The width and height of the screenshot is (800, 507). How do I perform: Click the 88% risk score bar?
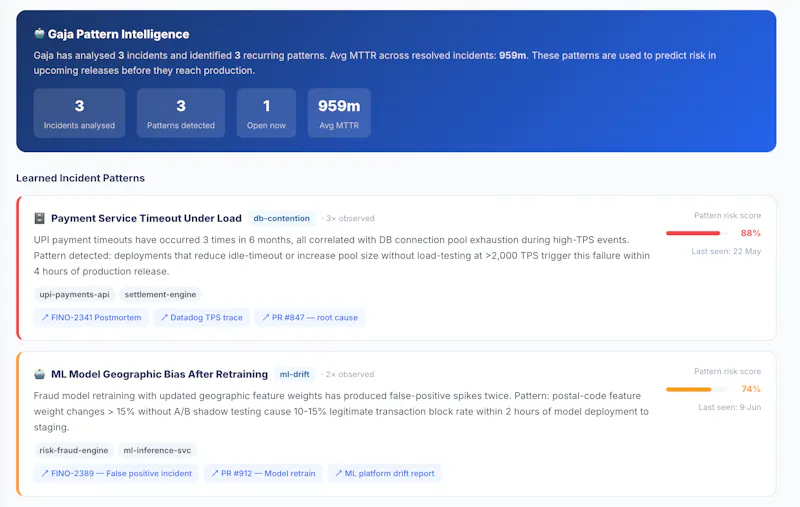point(696,233)
